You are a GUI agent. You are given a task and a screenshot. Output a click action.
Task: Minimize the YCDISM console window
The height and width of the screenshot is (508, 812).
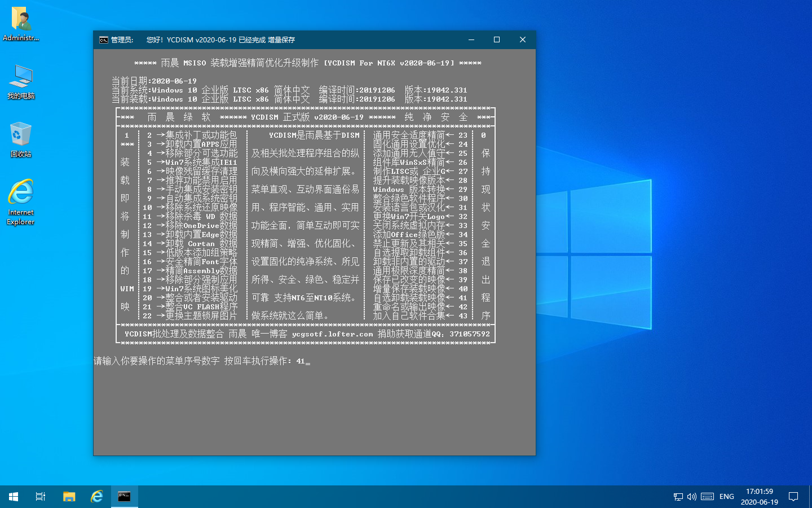point(471,40)
